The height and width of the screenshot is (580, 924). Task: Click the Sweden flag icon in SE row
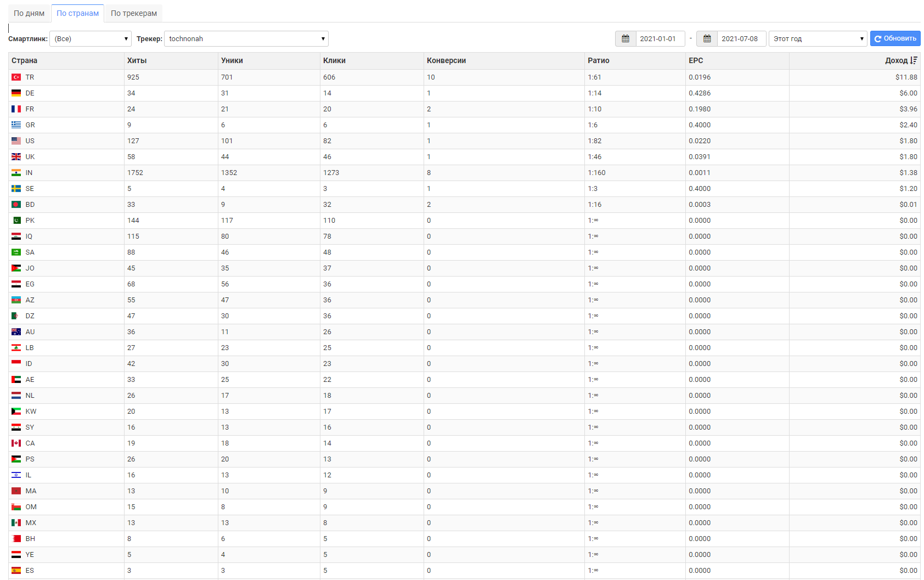16,189
